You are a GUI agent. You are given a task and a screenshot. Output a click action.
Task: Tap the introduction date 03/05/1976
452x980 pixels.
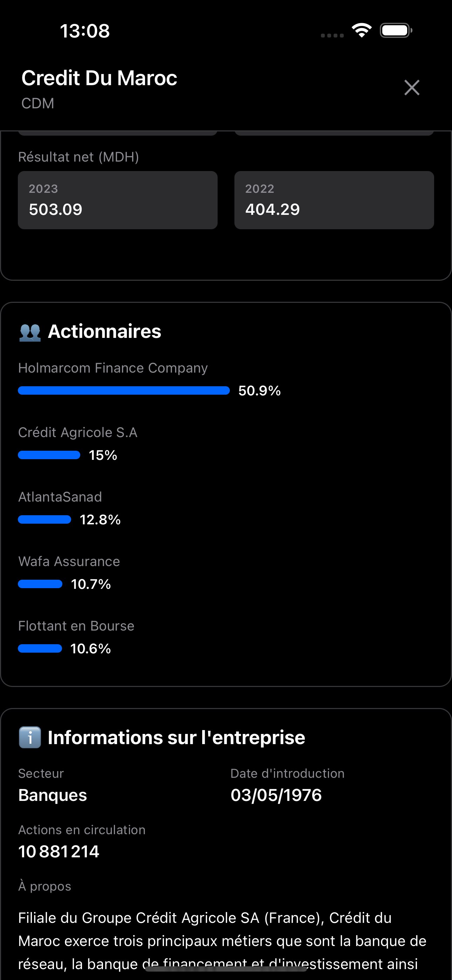point(276,795)
